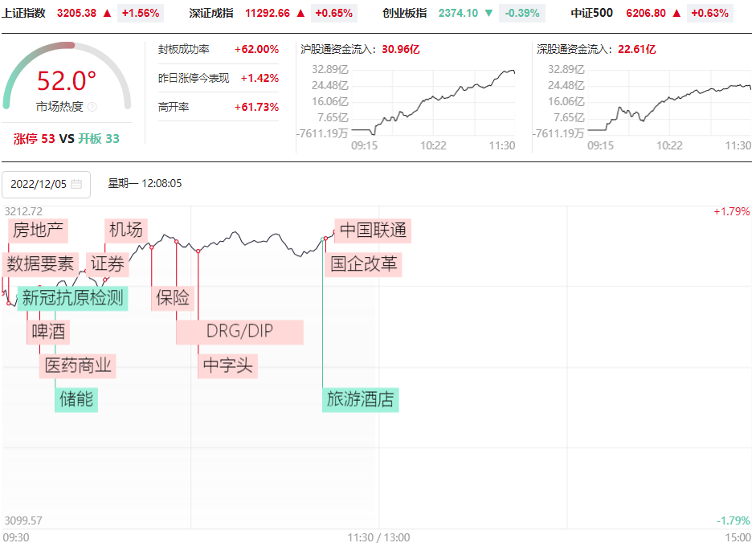Click the 房地产 sector tag
This screenshot has width=756, height=547.
[38, 231]
